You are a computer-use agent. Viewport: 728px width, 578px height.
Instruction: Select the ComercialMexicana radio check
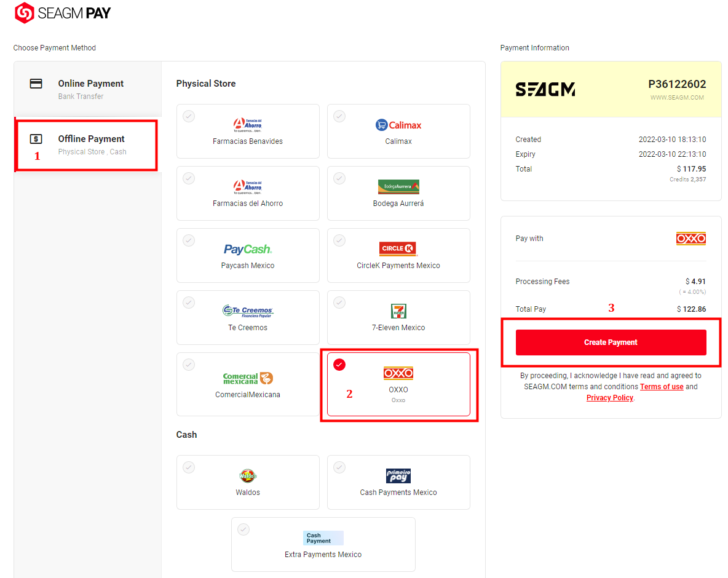point(189,365)
